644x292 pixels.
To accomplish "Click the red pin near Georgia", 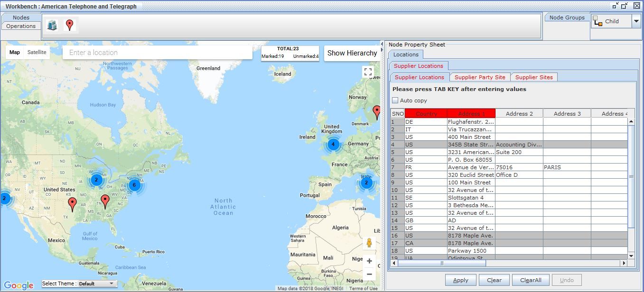I will click(105, 201).
